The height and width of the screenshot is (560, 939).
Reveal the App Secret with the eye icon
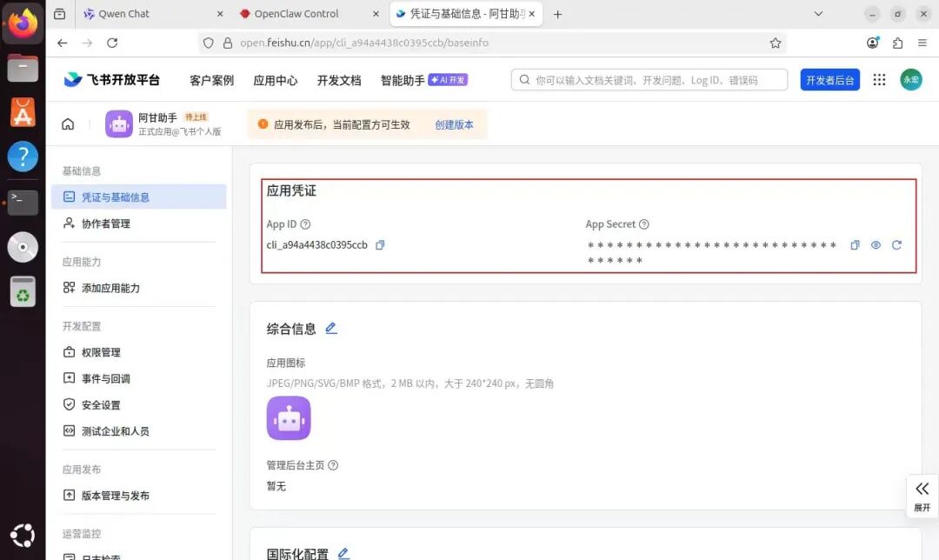point(876,245)
